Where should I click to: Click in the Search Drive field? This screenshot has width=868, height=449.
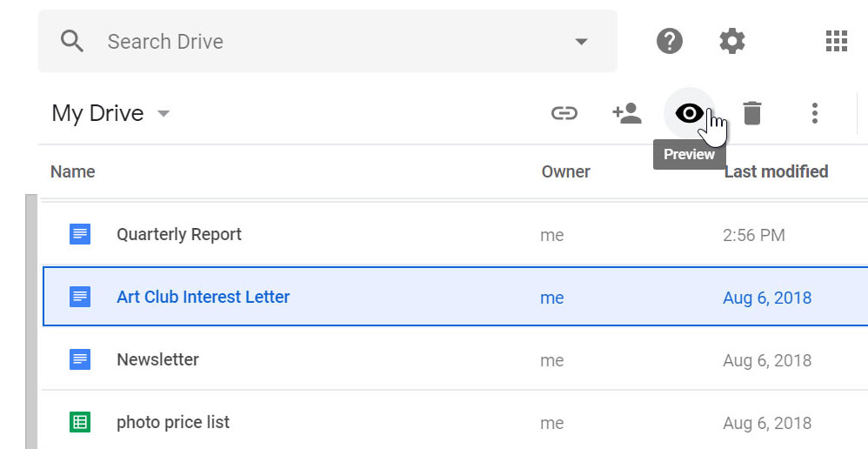(x=331, y=42)
